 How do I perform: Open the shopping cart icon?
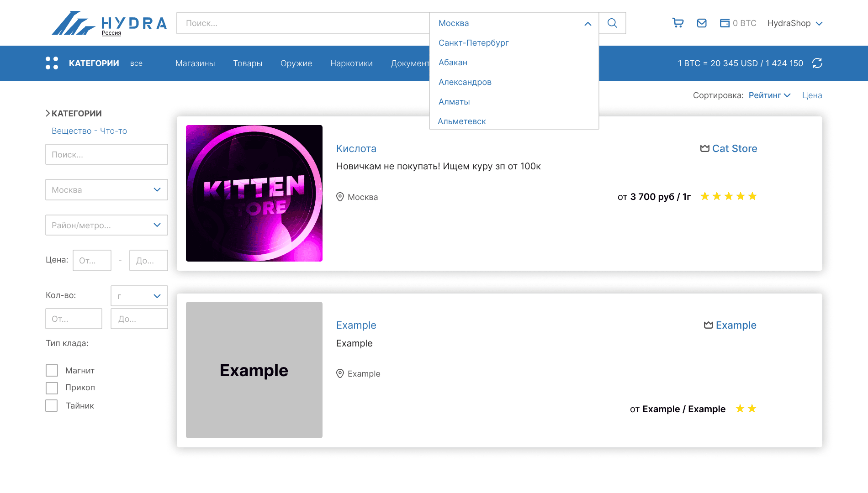point(678,23)
